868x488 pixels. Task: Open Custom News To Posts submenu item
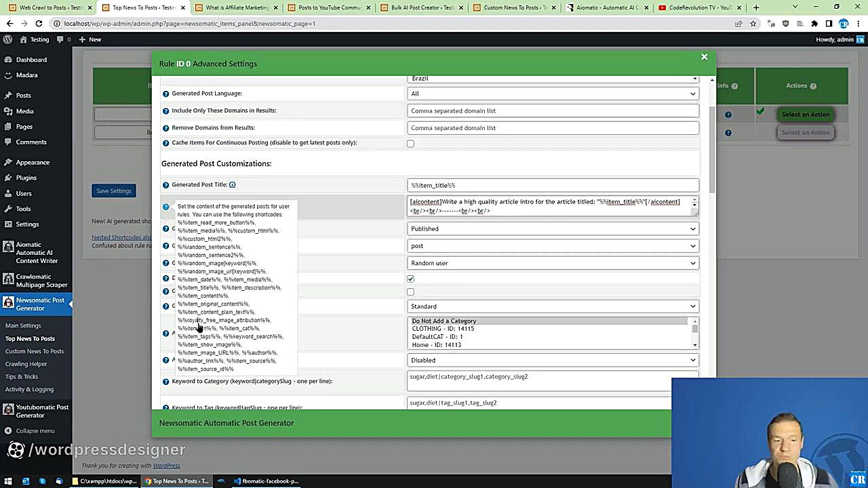(x=35, y=351)
